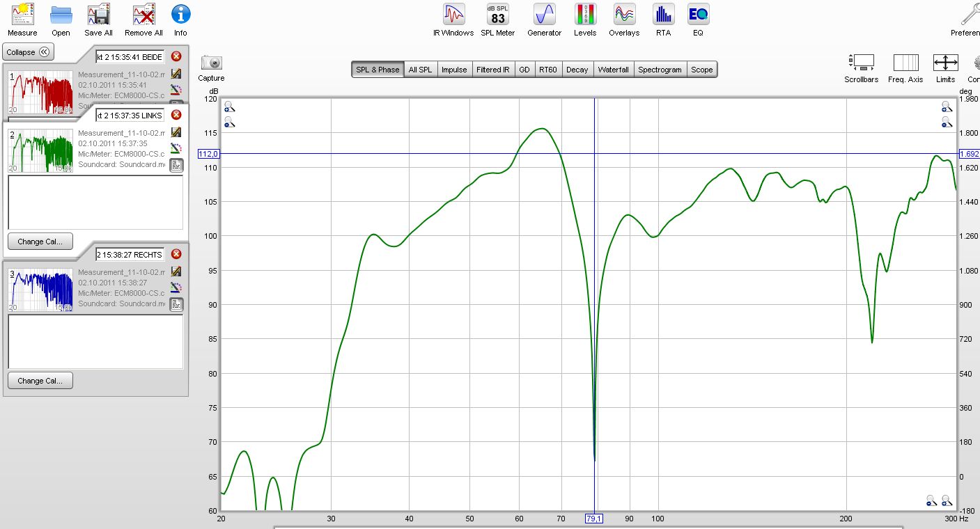Select the blue measurement 3 thumbnail
980x529 pixels.
click(x=40, y=290)
